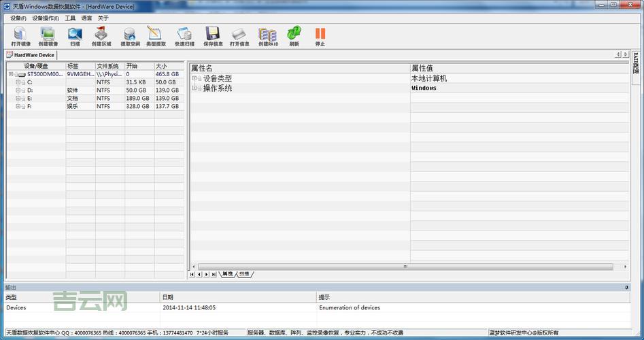Jump to first tab with navigation arrow
644x340 pixels.
[x=192, y=274]
